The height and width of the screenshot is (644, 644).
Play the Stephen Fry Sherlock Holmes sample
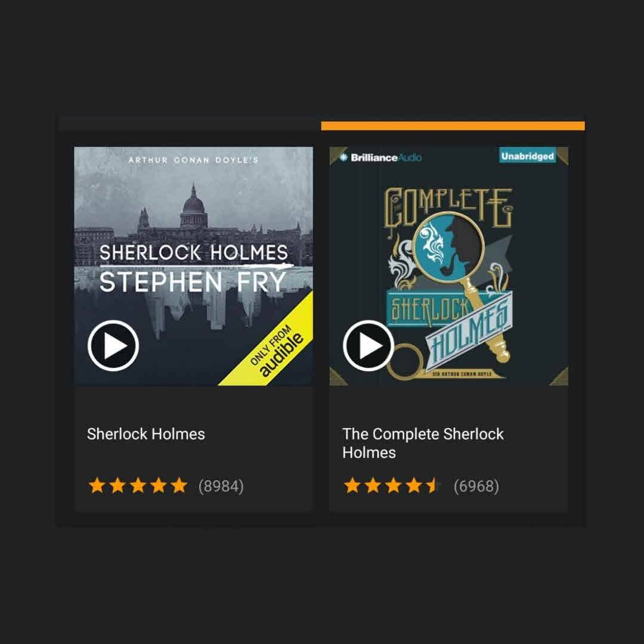click(113, 346)
